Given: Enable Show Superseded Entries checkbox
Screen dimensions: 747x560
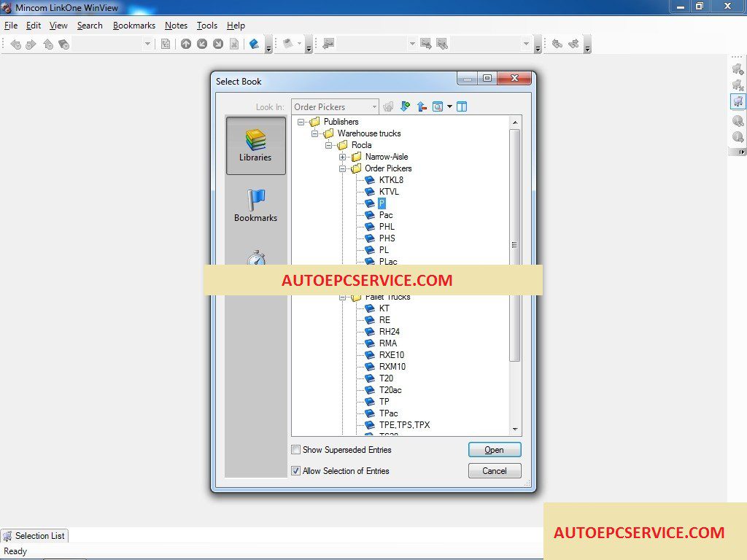Looking at the screenshot, I should (x=296, y=449).
